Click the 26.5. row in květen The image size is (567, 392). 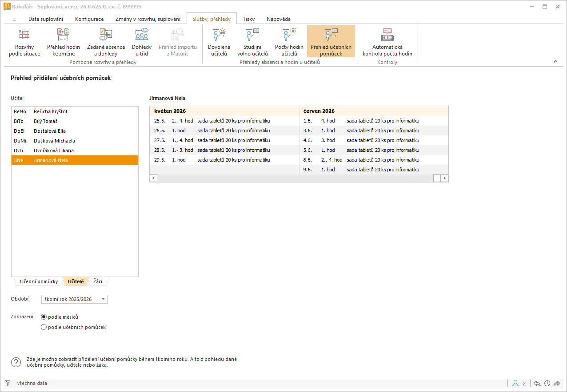[x=224, y=131]
